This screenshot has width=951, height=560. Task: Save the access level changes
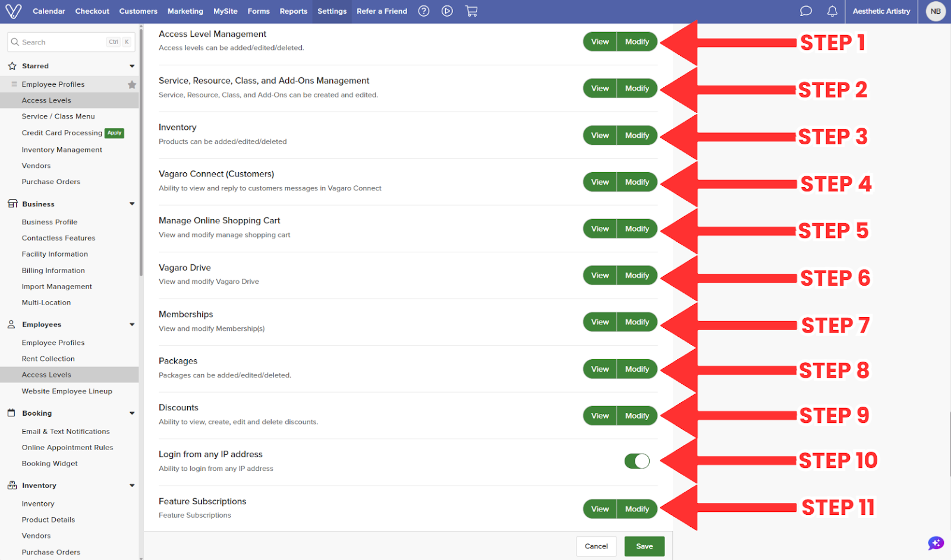(644, 546)
